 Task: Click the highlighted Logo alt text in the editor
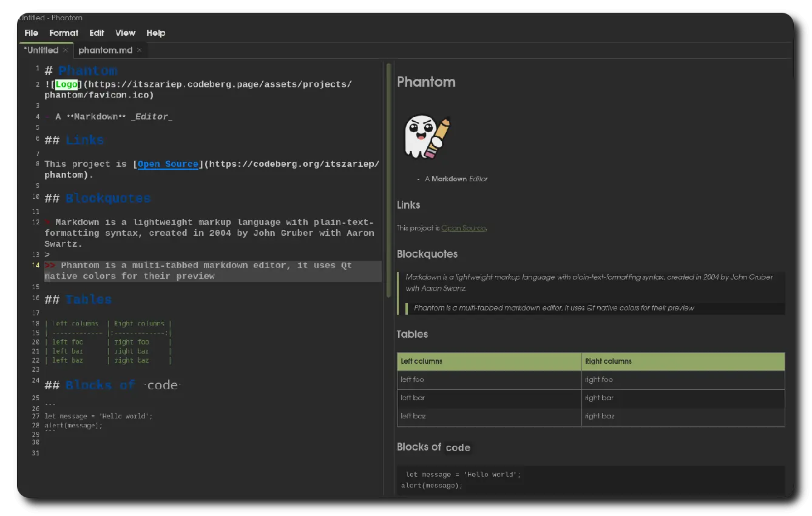(x=66, y=84)
